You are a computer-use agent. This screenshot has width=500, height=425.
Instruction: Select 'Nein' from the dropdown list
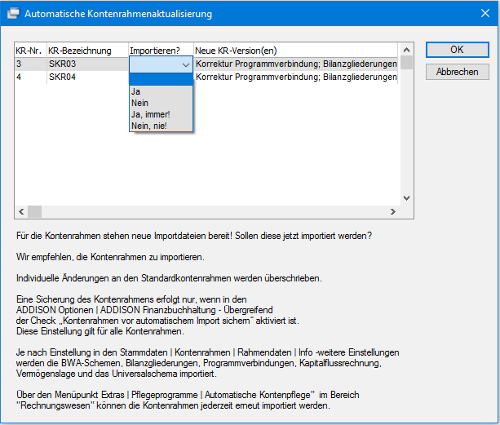[161, 103]
